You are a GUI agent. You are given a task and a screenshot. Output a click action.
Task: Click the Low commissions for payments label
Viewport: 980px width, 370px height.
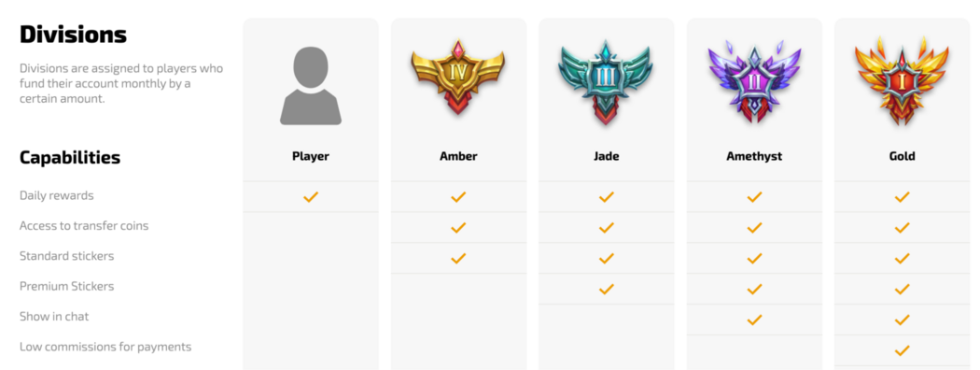tap(105, 347)
